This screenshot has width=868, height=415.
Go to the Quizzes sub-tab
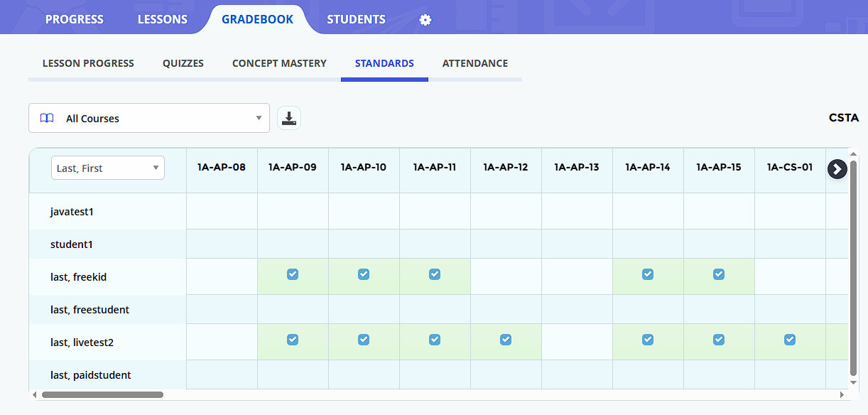point(183,63)
